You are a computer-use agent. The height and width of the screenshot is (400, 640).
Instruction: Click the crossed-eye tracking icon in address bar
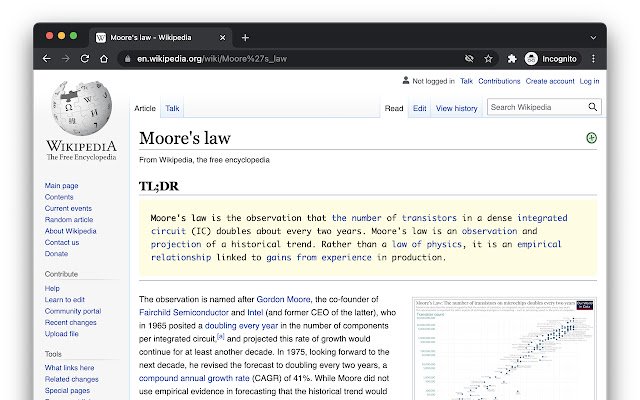coord(469,59)
